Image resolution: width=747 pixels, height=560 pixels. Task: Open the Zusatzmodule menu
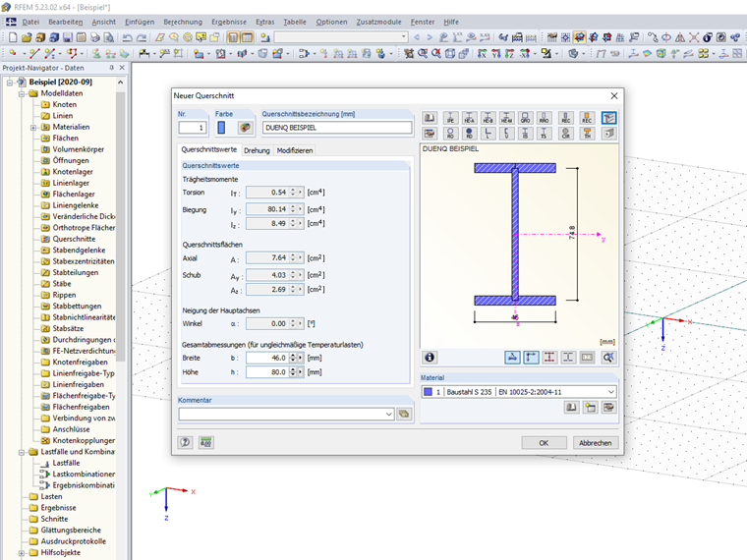pyautogui.click(x=378, y=22)
